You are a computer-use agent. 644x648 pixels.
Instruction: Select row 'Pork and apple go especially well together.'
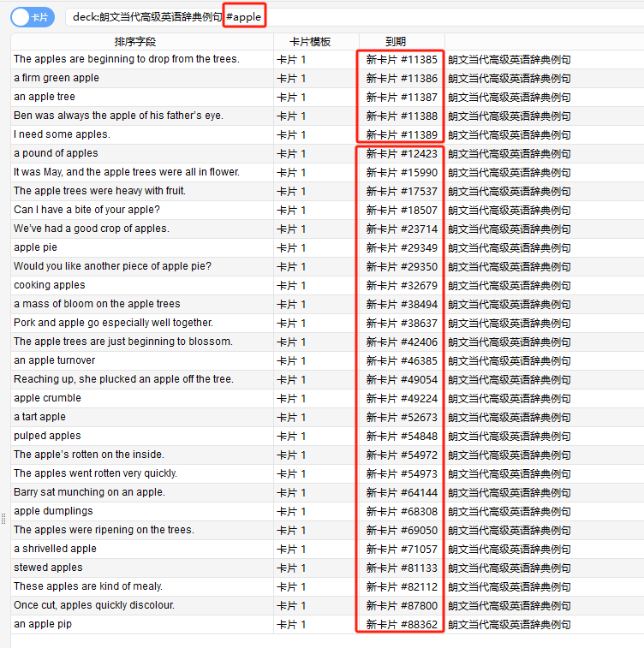pos(327,324)
